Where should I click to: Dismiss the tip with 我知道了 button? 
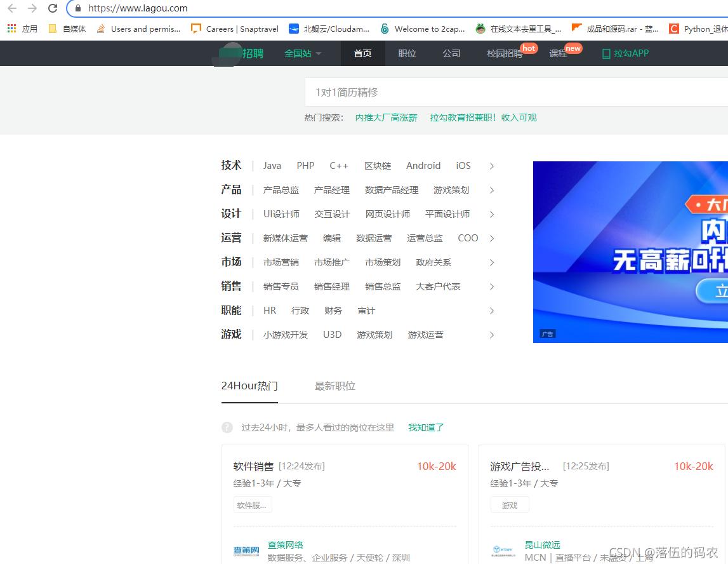[x=425, y=427]
